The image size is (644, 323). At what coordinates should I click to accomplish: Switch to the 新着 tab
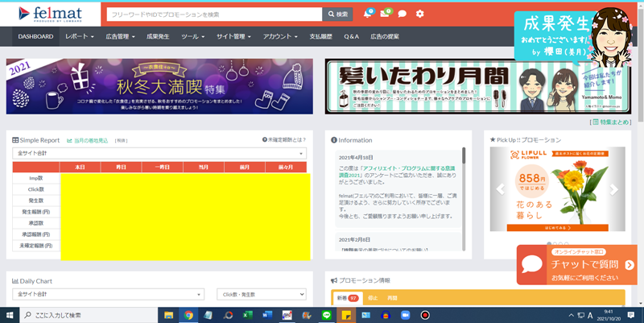tap(347, 298)
